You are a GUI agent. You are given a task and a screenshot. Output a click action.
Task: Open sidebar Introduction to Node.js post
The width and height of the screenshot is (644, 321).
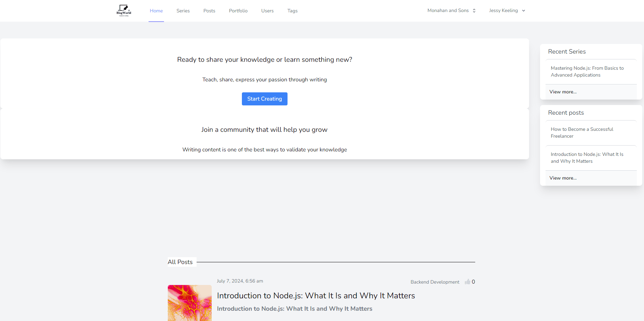point(587,158)
